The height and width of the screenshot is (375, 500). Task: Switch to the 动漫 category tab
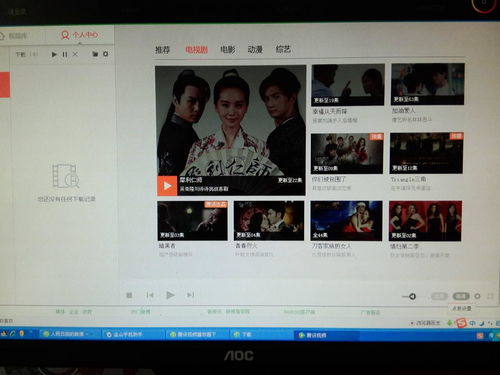pyautogui.click(x=255, y=49)
